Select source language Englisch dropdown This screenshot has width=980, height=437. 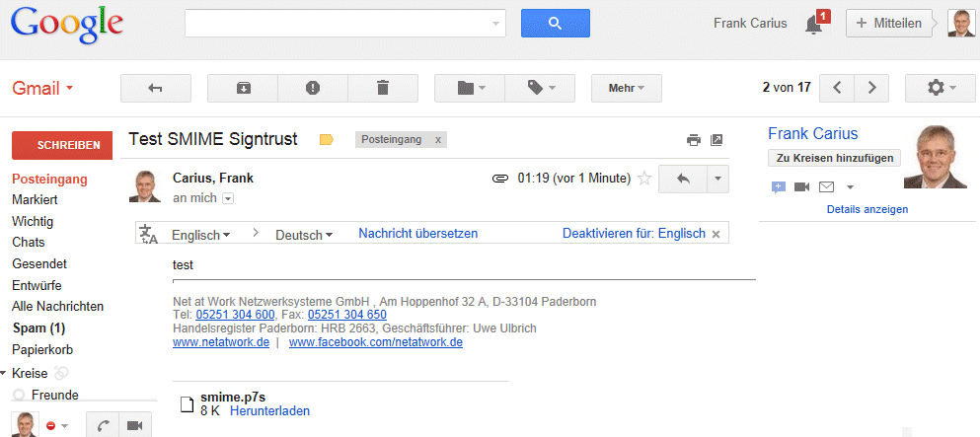201,236
